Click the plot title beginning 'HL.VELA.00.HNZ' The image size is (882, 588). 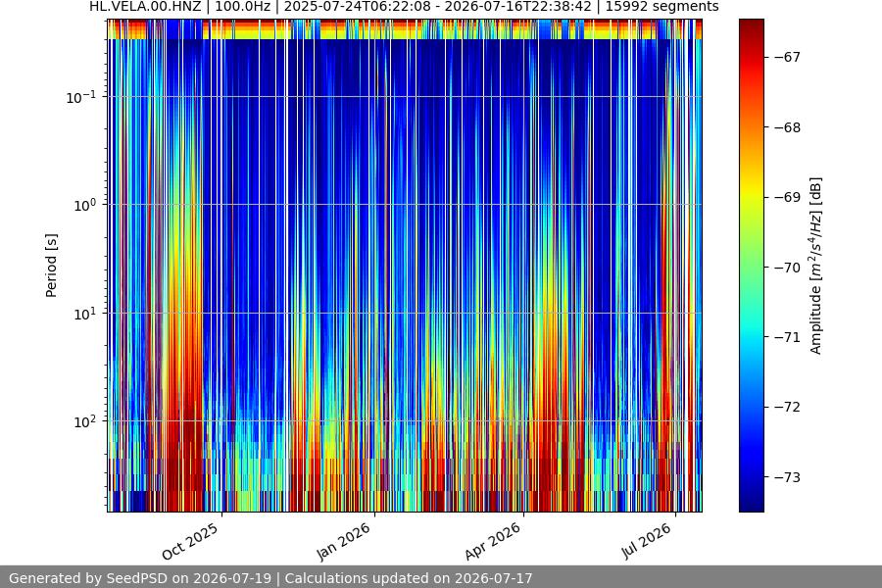pos(404,7)
